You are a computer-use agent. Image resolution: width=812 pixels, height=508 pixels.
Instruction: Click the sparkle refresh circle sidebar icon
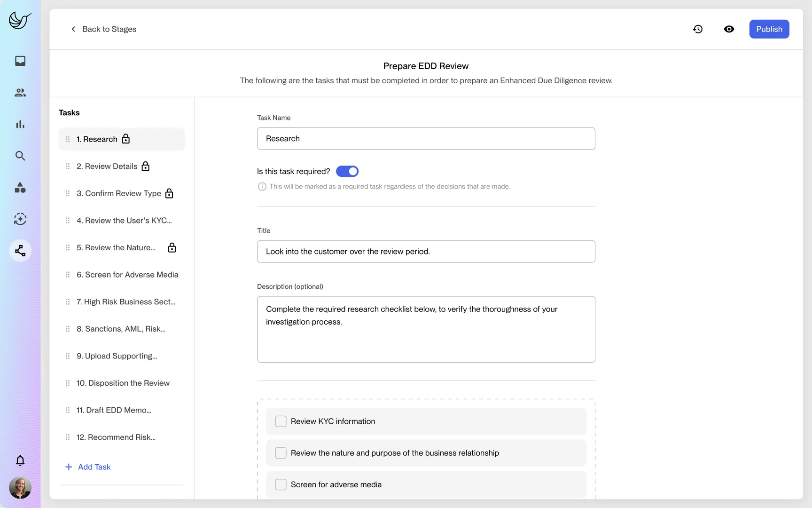pyautogui.click(x=20, y=219)
